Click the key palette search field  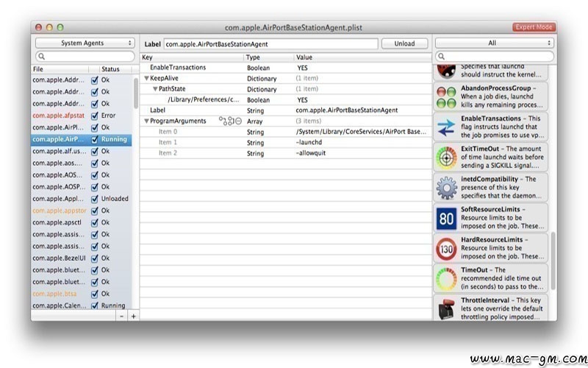tap(495, 57)
